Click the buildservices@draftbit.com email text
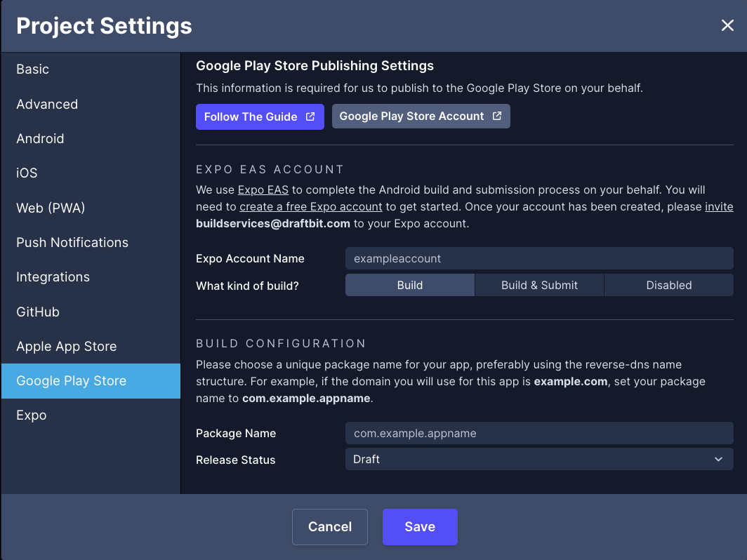This screenshot has height=560, width=747. [x=273, y=224]
